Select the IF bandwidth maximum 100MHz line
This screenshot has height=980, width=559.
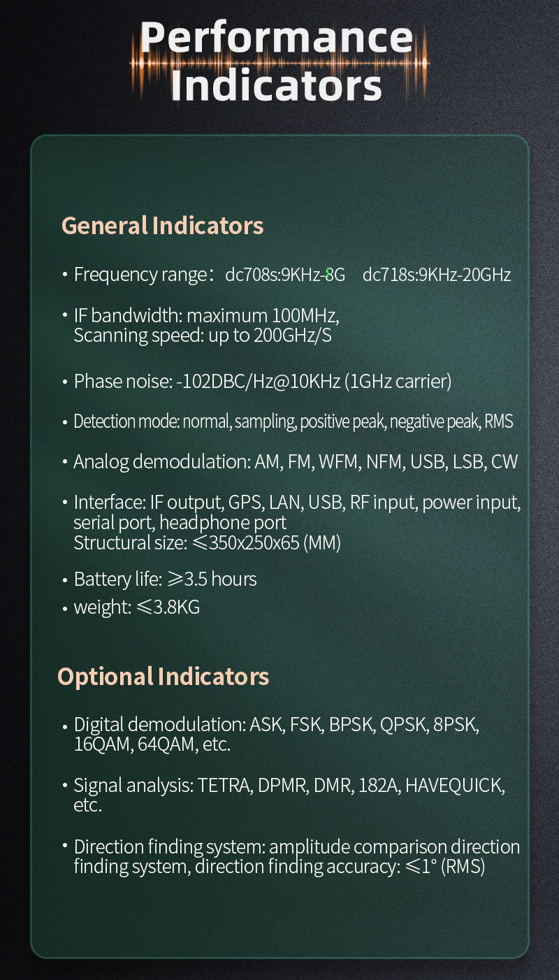click(206, 316)
